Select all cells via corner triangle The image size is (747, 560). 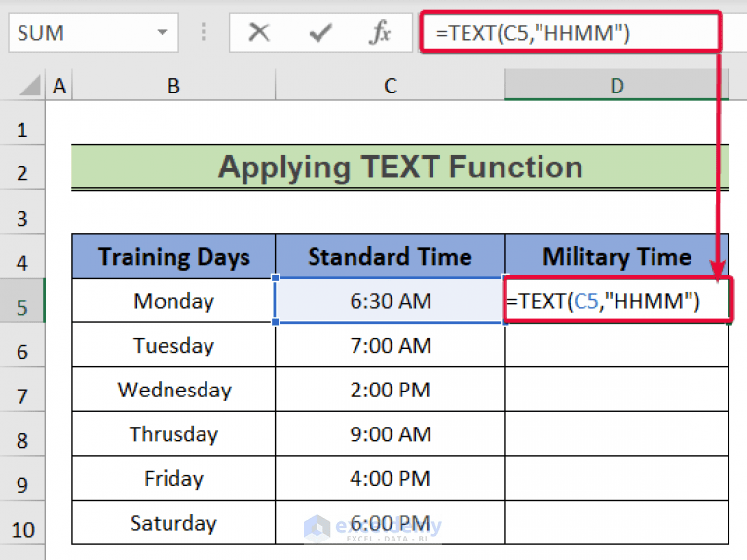pos(28,86)
